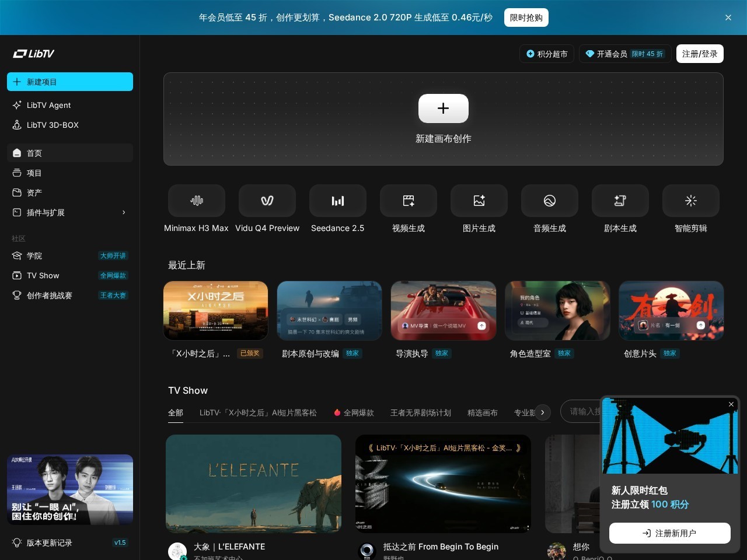Click the popup camera tripod illustration
The width and height of the screenshot is (747, 560).
[670, 436]
